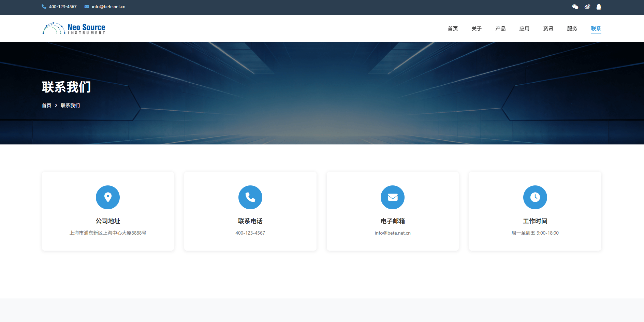The height and width of the screenshot is (322, 644).
Task: Open the 产品 menu item
Action: point(500,29)
